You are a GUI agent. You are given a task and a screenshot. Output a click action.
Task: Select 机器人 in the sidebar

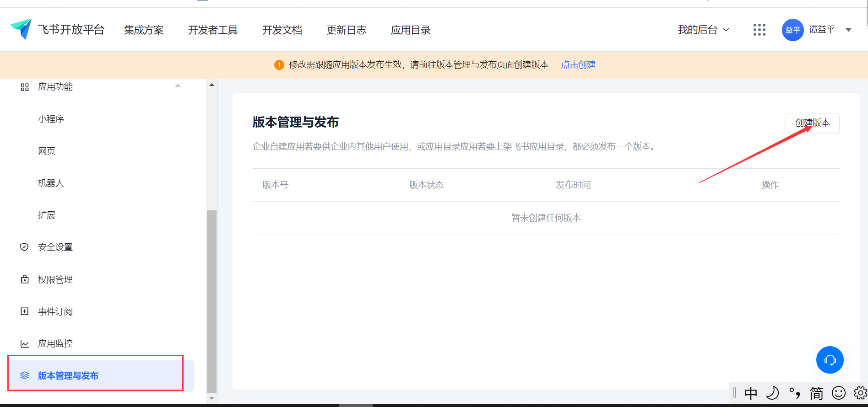coord(51,183)
